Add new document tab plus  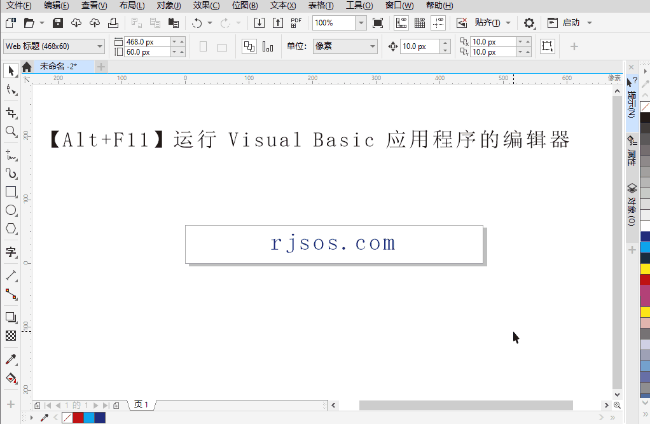(x=101, y=66)
